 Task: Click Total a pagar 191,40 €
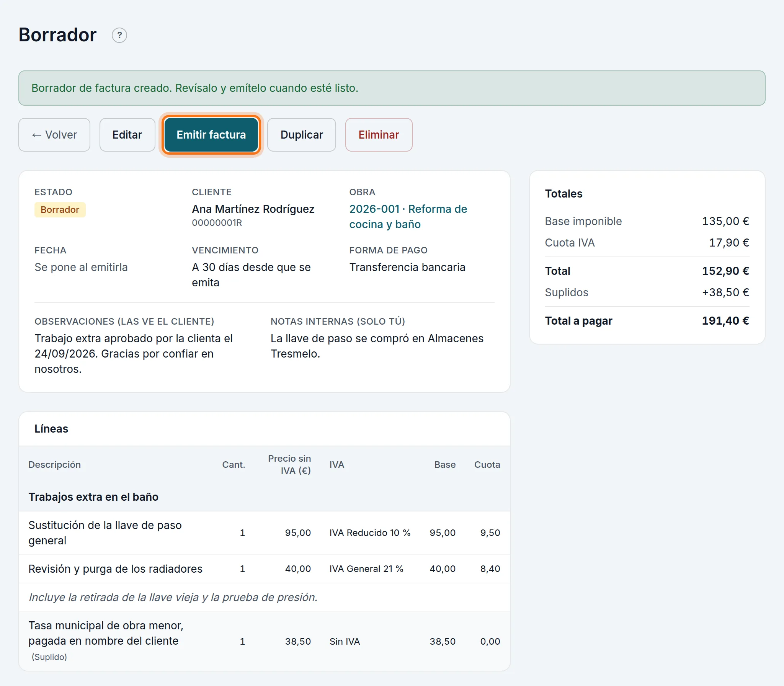[x=725, y=321]
